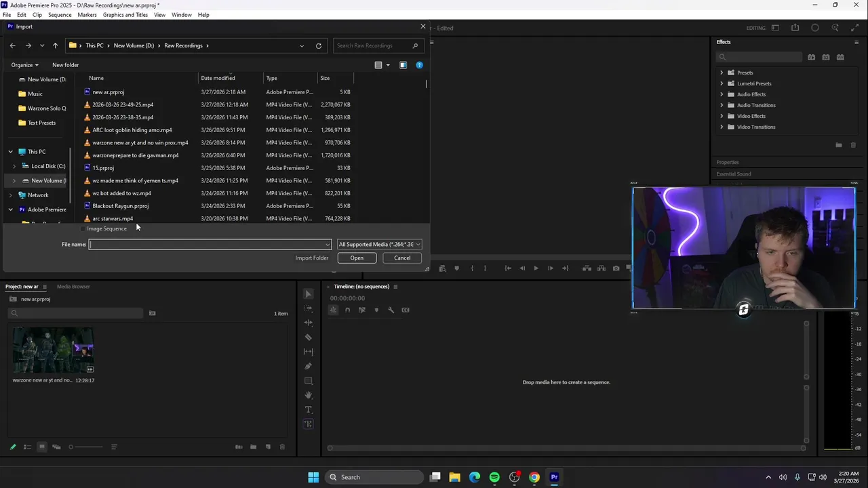This screenshot has width=868, height=488.
Task: Switch to the Media Browser tab
Action: click(73, 287)
